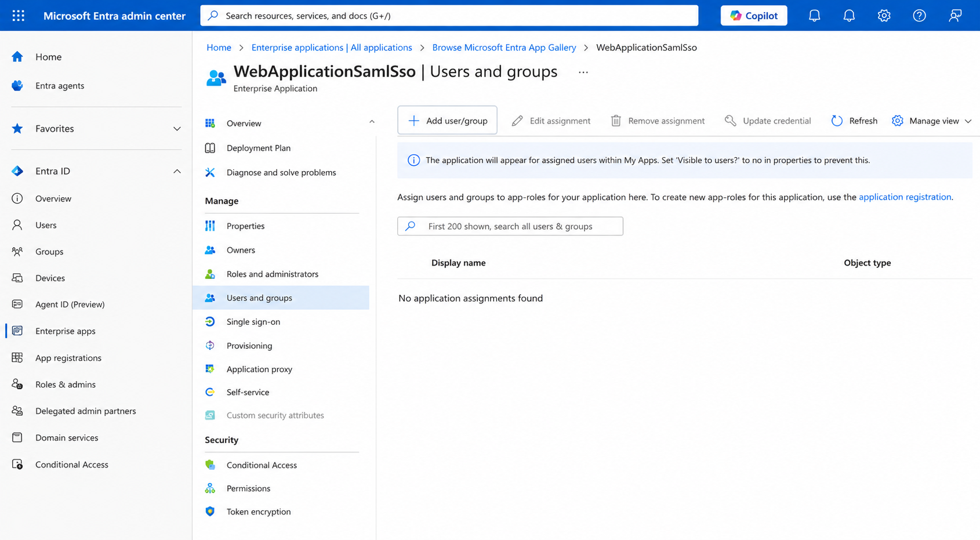
Task: Click Edit assignment toolbar button
Action: pos(551,121)
